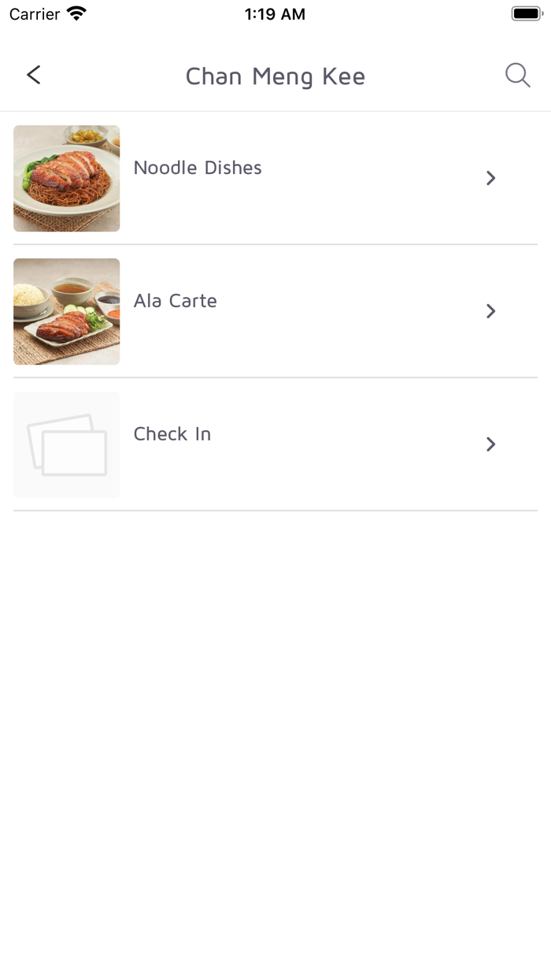Tap the Check In placeholder cards icon
This screenshot has height=980, width=551.
click(x=67, y=444)
